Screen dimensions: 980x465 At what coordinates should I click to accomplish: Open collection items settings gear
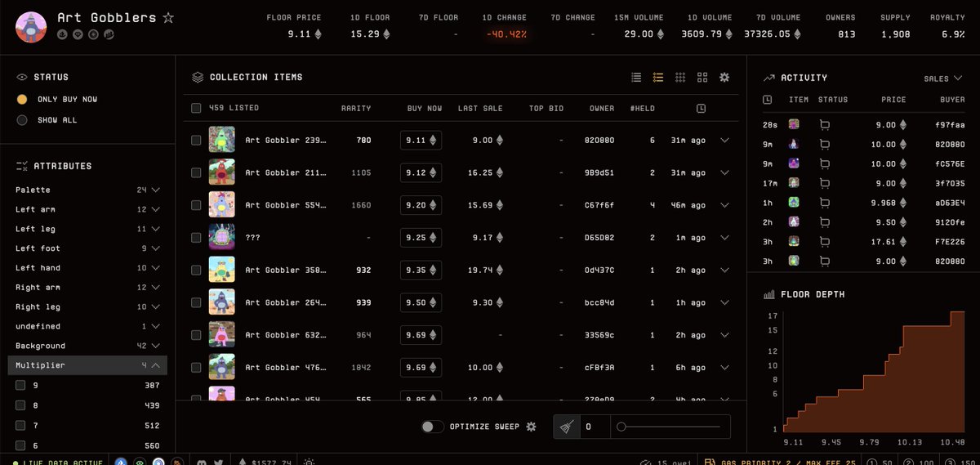724,77
